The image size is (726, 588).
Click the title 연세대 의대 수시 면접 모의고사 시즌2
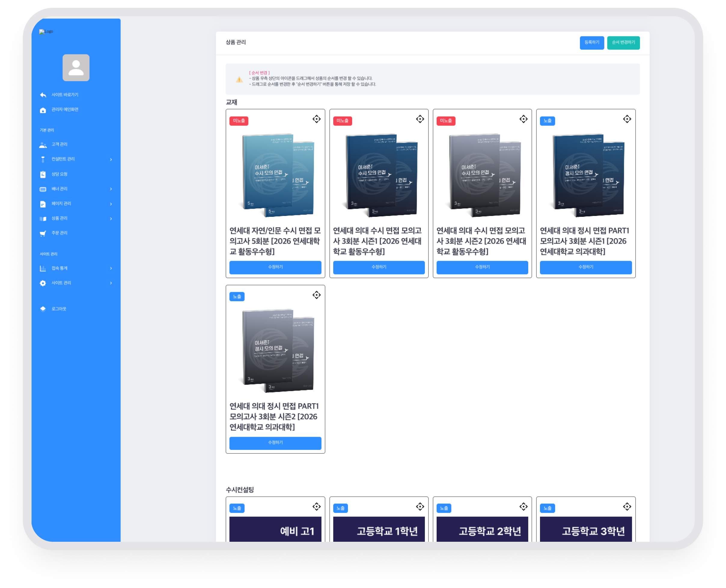pos(482,241)
